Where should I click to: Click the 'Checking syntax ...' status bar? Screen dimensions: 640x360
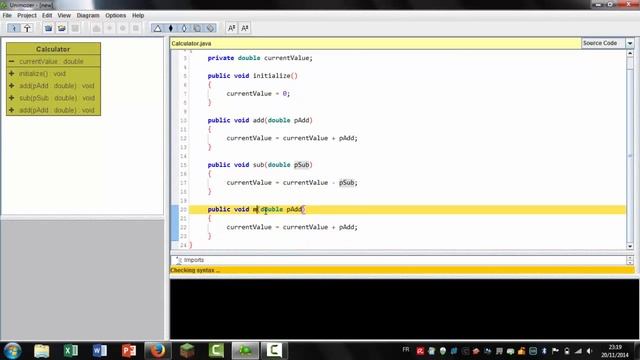402,270
